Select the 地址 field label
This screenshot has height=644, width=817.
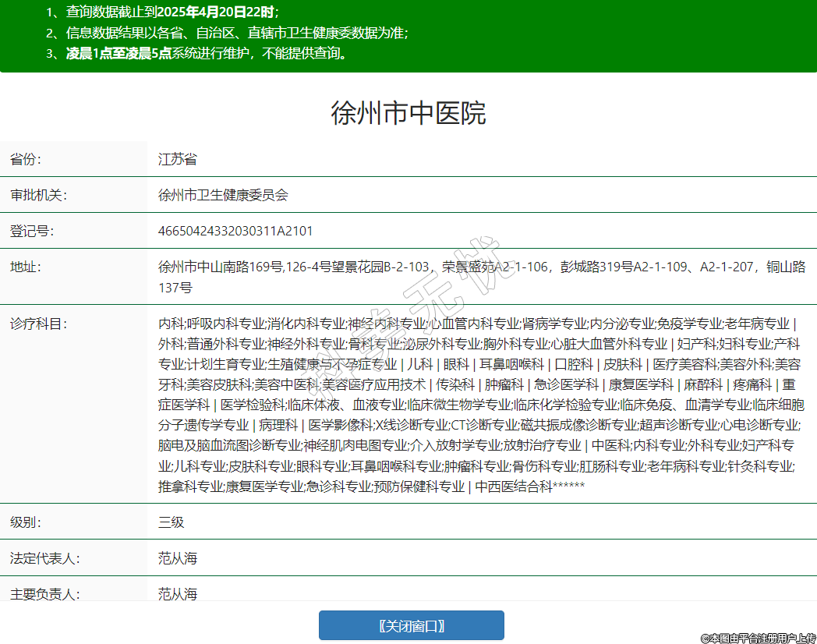click(26, 267)
